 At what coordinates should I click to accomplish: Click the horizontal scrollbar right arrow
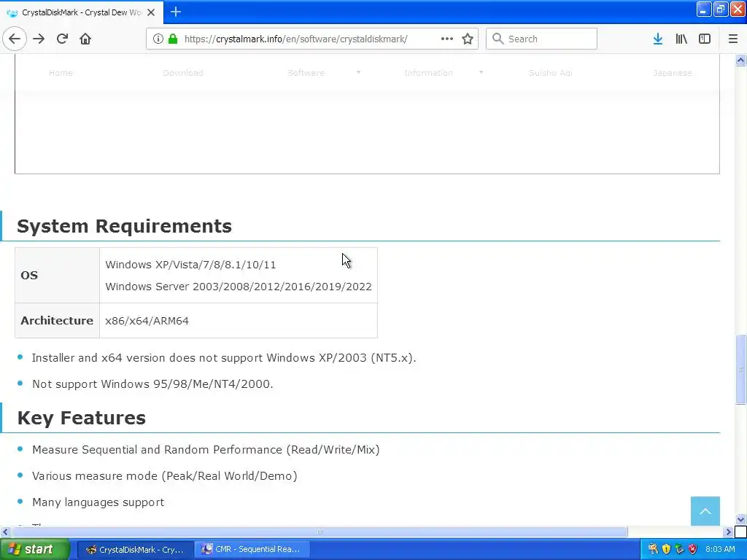(729, 532)
